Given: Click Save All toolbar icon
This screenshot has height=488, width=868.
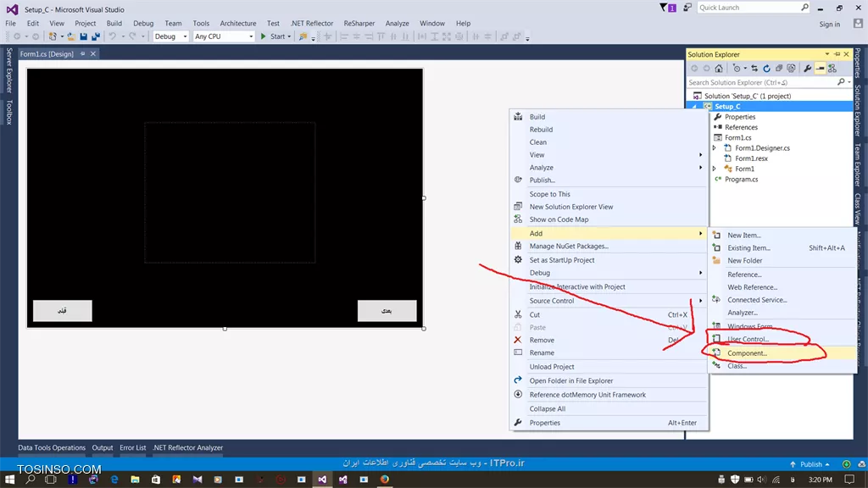Looking at the screenshot, I should (x=96, y=36).
